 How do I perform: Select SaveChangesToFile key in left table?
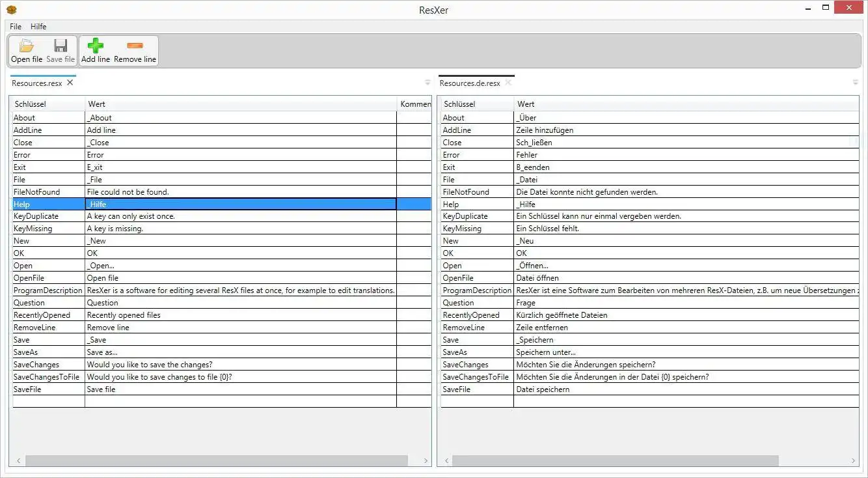click(x=49, y=377)
